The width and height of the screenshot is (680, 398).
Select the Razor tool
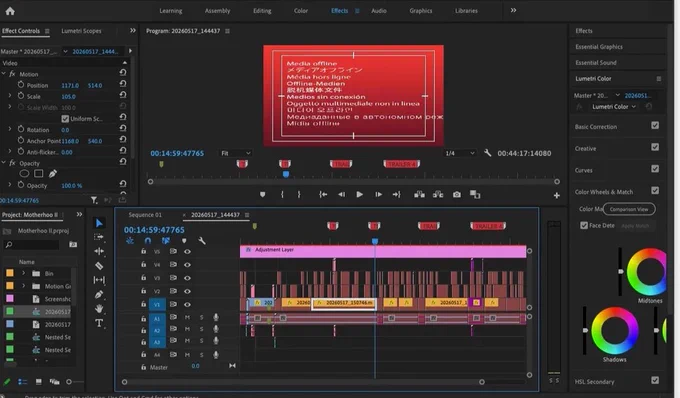(x=99, y=266)
